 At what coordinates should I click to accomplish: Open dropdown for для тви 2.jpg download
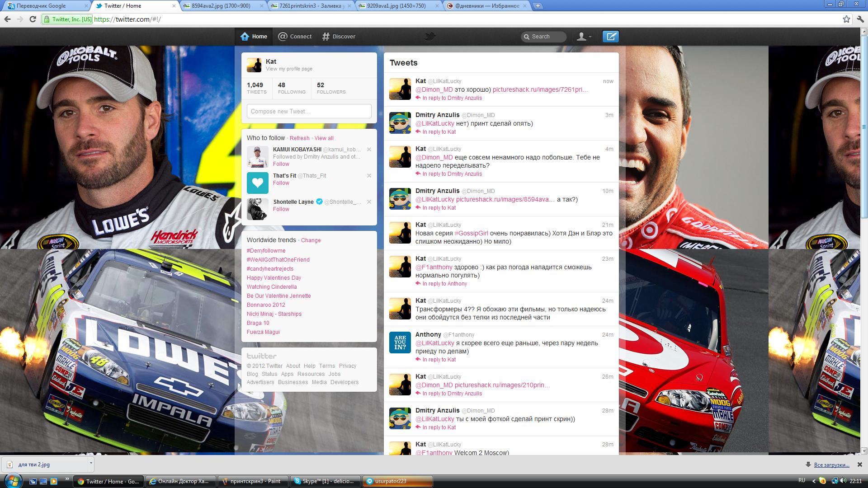90,464
